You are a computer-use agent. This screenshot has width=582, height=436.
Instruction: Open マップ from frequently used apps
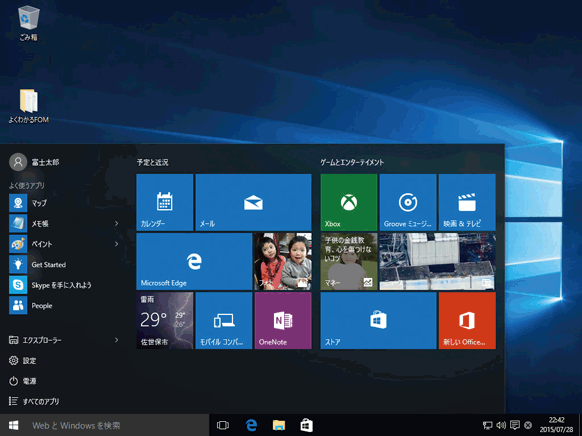[64, 203]
